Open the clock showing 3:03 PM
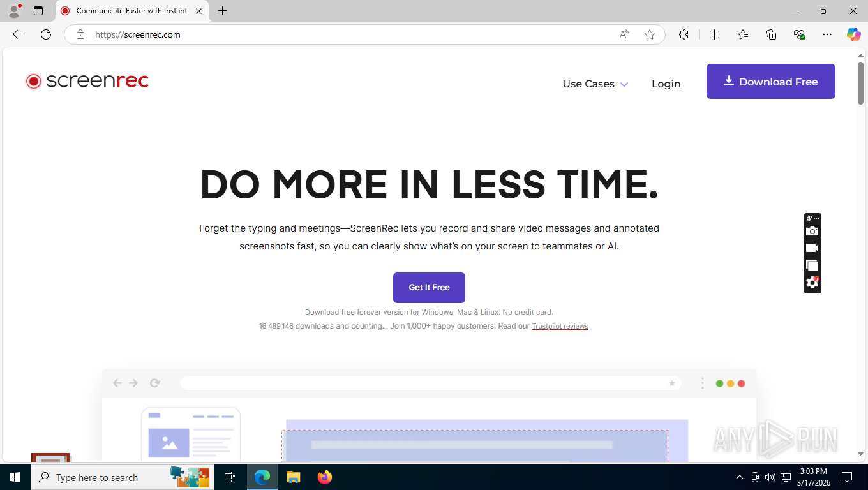 pos(812,477)
